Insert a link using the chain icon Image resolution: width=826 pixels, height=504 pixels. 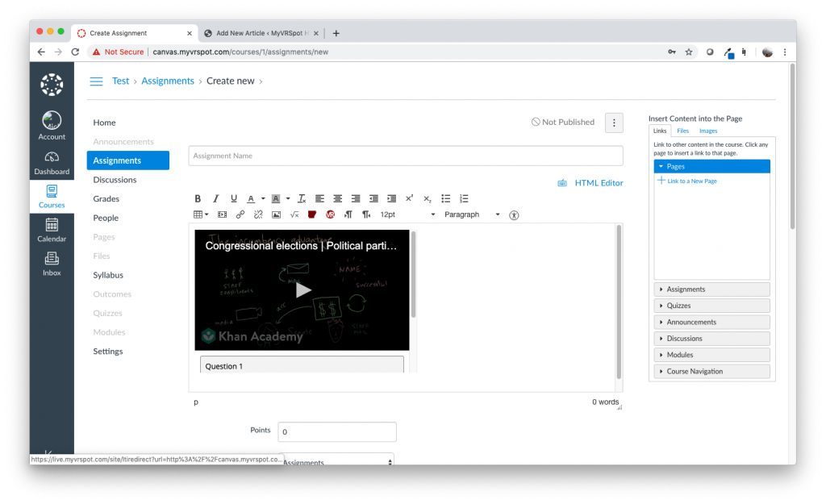coord(240,215)
